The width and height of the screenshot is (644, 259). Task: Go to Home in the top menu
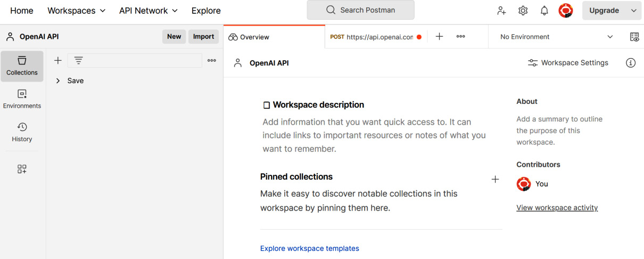coord(22,11)
